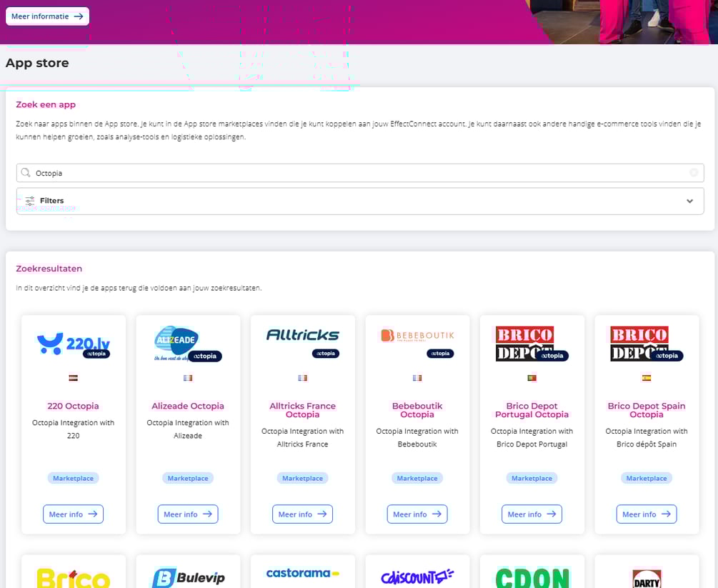The image size is (718, 588).
Task: Click the Bebeboutik logo
Action: pos(417,339)
